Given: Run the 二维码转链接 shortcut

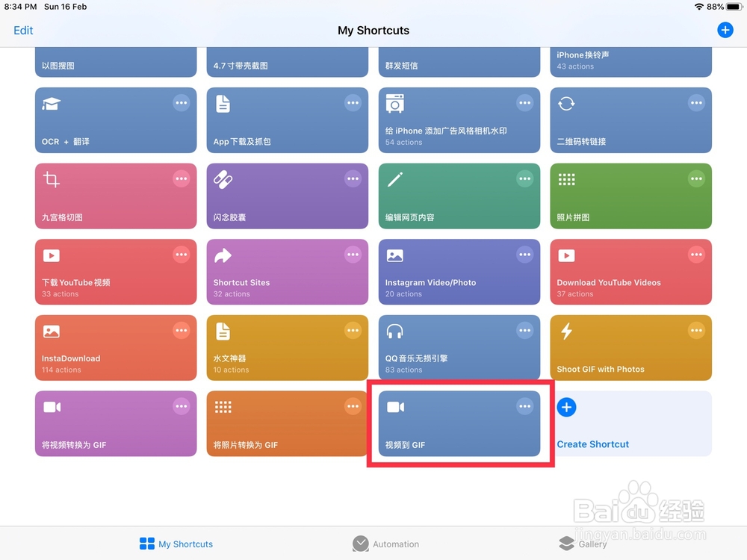Looking at the screenshot, I should click(x=630, y=120).
